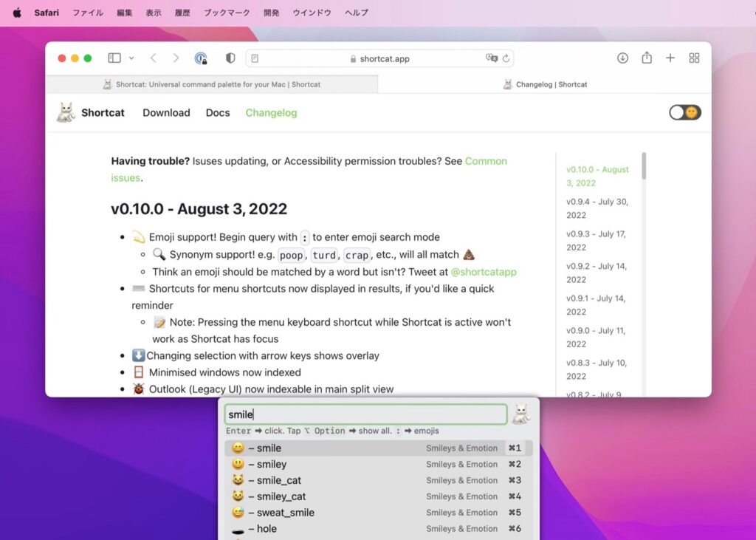Click the privacy shield icon in the toolbar

pyautogui.click(x=229, y=58)
